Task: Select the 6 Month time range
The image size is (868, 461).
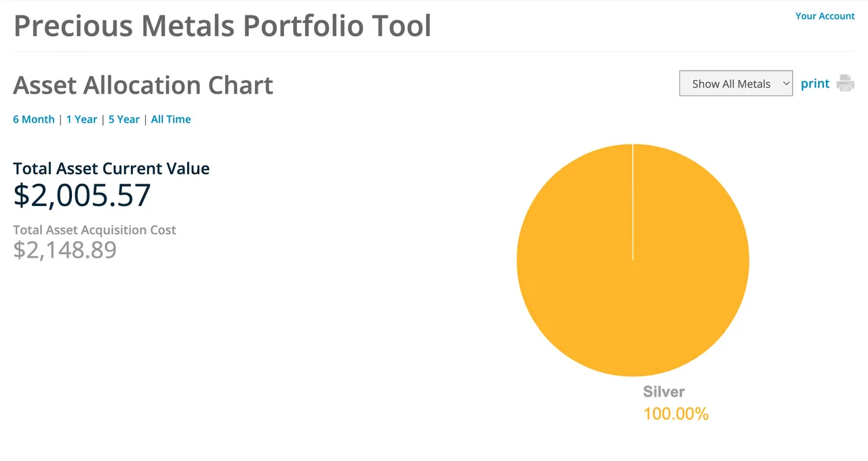Action: tap(34, 119)
